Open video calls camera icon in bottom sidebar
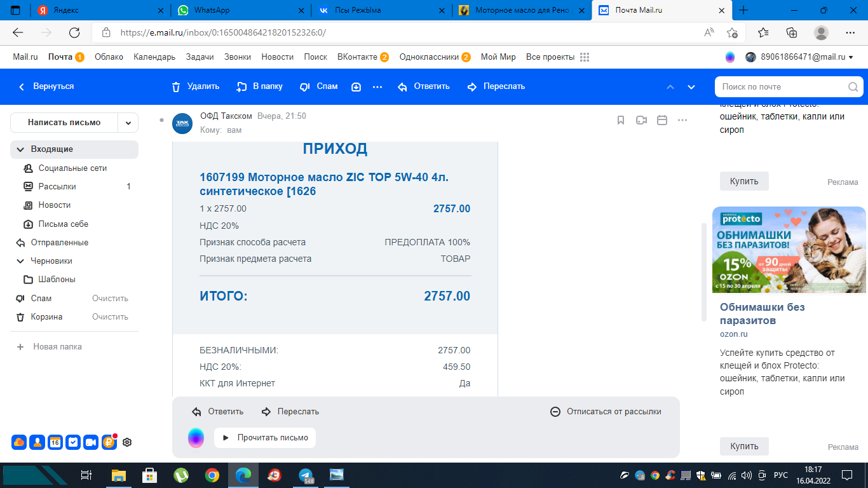Viewport: 868px width, 488px height. click(x=91, y=442)
